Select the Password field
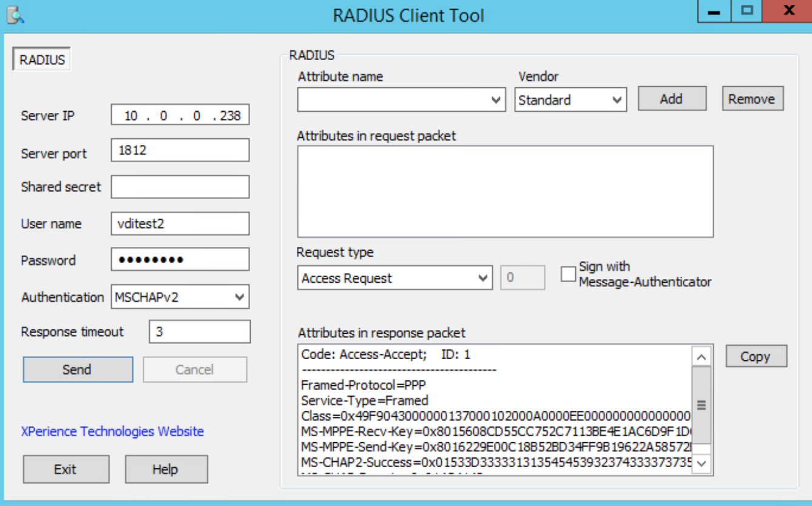Viewport: 812px width, 506px height. pos(179,260)
